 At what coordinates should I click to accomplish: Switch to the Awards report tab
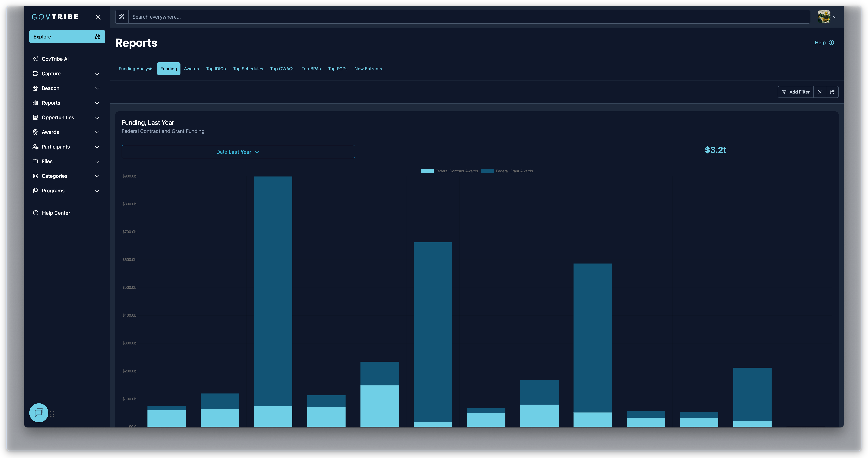[x=191, y=69]
